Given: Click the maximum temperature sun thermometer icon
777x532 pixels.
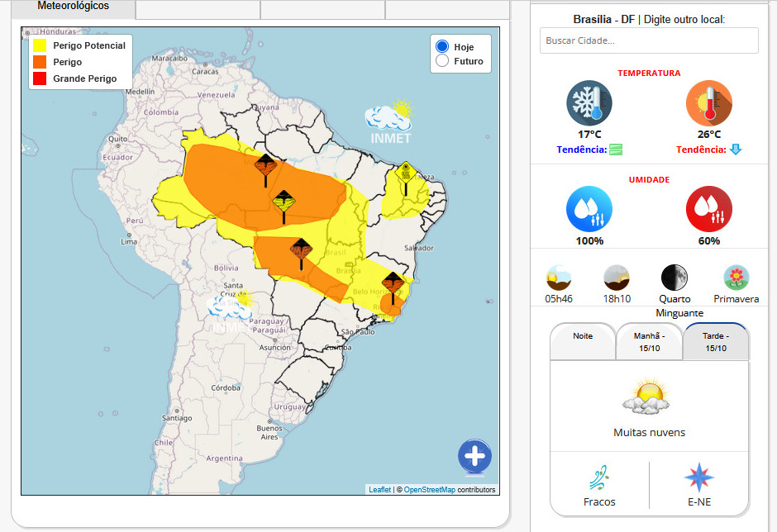Looking at the screenshot, I should tap(708, 103).
